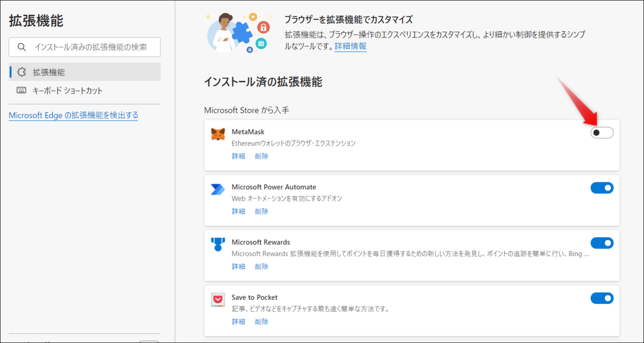Screen dimensions: 644x343
Task: Click 削除 for Microsoft Power Automate
Action: (262, 211)
